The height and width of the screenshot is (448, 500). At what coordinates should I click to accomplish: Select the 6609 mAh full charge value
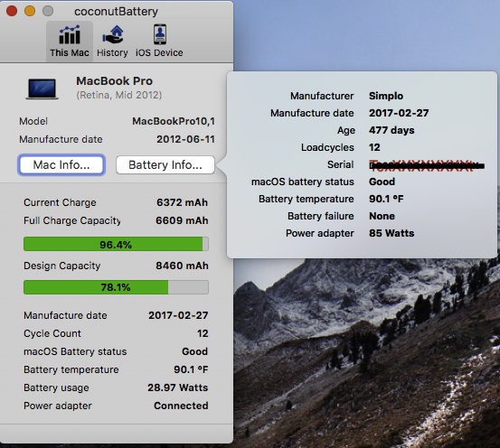click(x=182, y=220)
